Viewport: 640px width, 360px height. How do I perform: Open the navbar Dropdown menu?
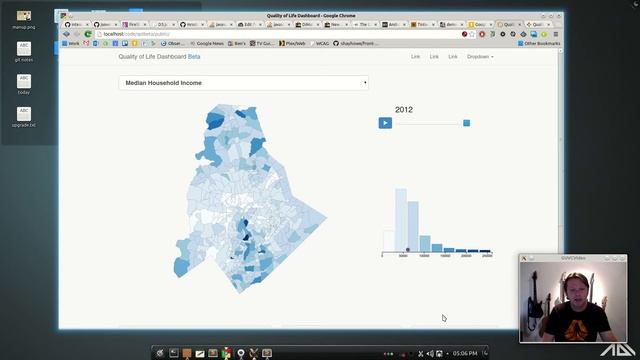pyautogui.click(x=480, y=57)
